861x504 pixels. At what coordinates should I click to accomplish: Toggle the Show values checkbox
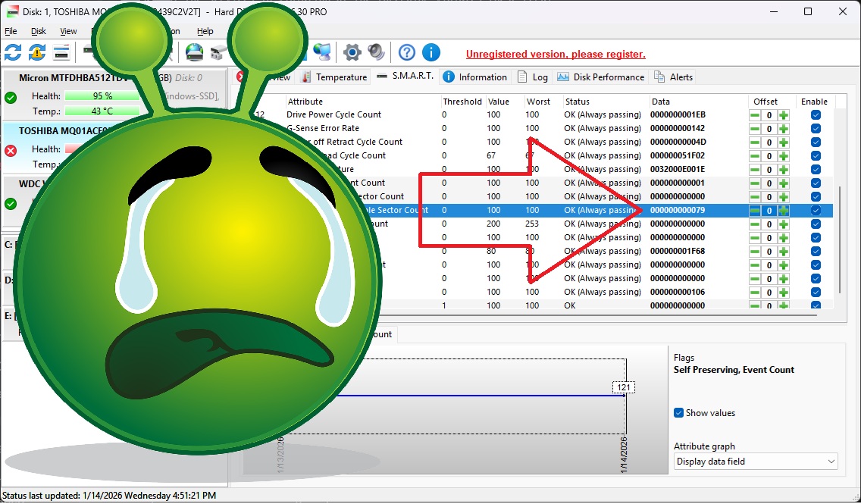pyautogui.click(x=679, y=413)
